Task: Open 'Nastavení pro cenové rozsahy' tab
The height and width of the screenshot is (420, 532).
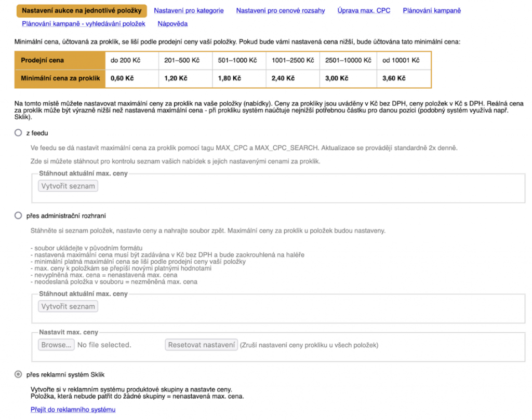Action: pyautogui.click(x=280, y=10)
